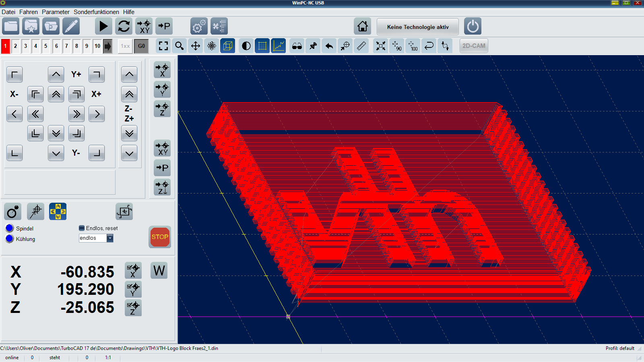Image resolution: width=644 pixels, height=362 pixels.
Task: Click the pencil edit file icon
Action: pyautogui.click(x=71, y=27)
